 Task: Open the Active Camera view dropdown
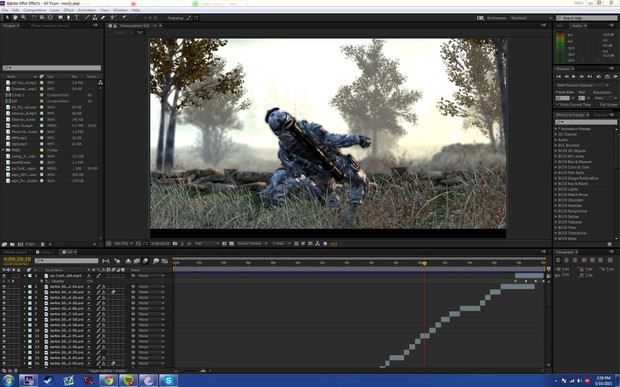(x=252, y=244)
